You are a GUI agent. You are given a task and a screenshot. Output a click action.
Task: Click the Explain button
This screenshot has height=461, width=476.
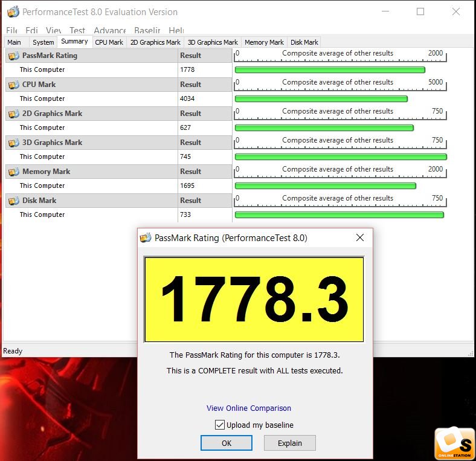290,443
